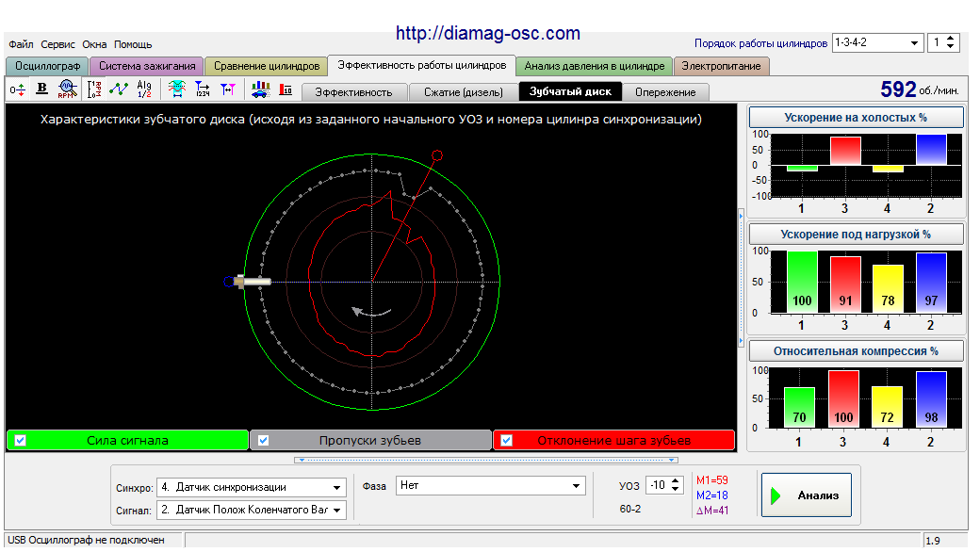Click the red bar with 10 icon
980x552 pixels.
pyautogui.click(x=286, y=89)
